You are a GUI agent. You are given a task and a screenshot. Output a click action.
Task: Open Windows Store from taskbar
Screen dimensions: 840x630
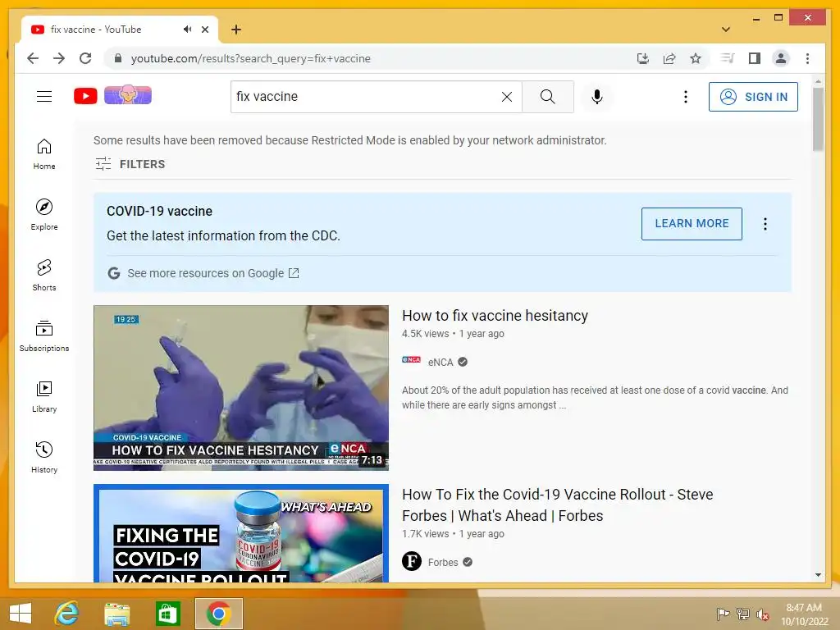tap(167, 614)
